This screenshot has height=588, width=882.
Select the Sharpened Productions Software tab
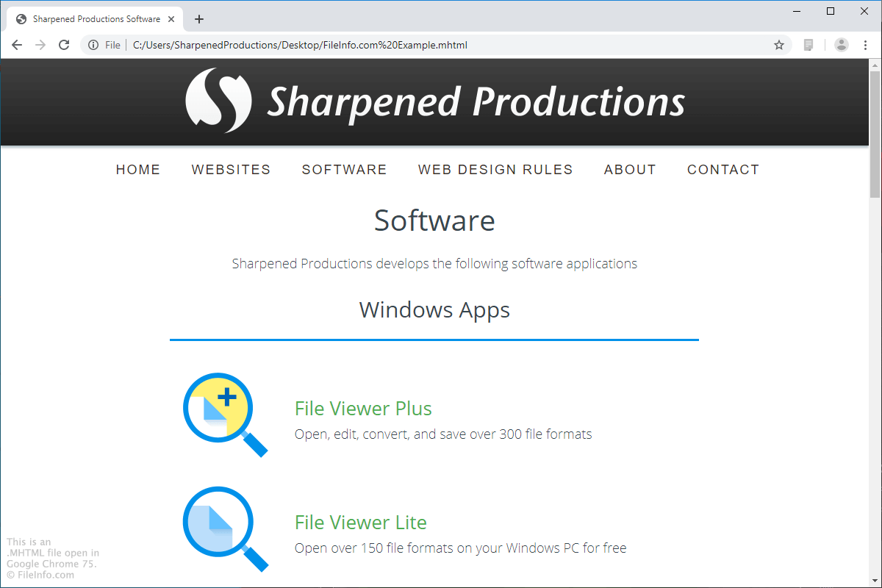97,19
